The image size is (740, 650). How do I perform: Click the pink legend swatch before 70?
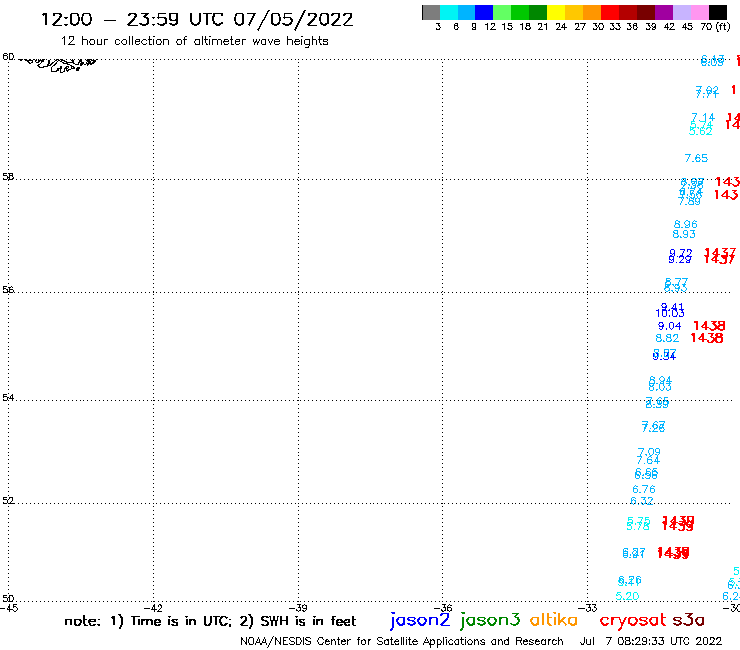click(x=699, y=12)
